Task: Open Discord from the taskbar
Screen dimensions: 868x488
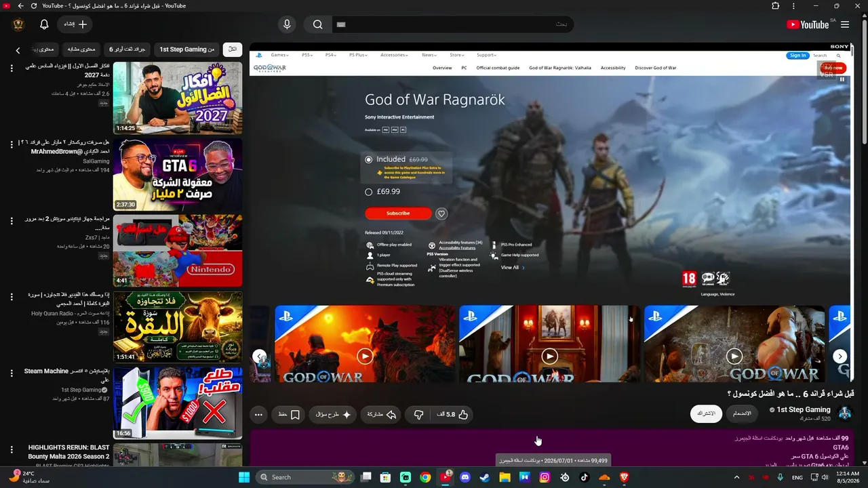Action: pos(465,477)
